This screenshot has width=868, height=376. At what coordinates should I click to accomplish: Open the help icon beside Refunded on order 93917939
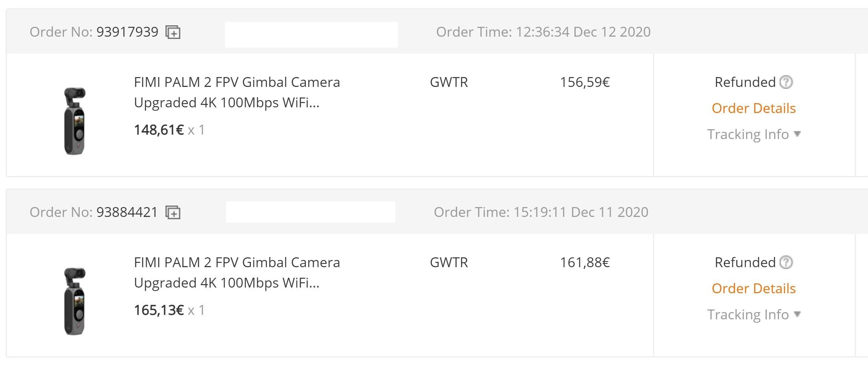pos(786,82)
